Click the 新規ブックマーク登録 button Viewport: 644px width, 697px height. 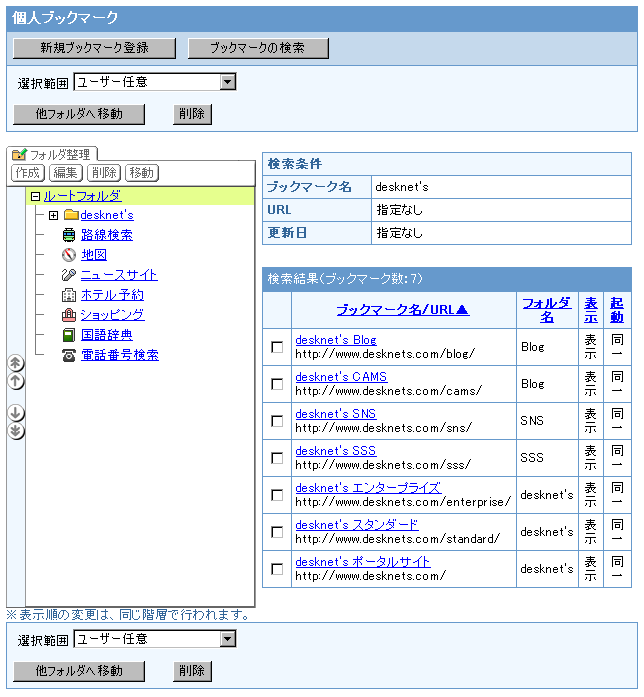(94, 48)
